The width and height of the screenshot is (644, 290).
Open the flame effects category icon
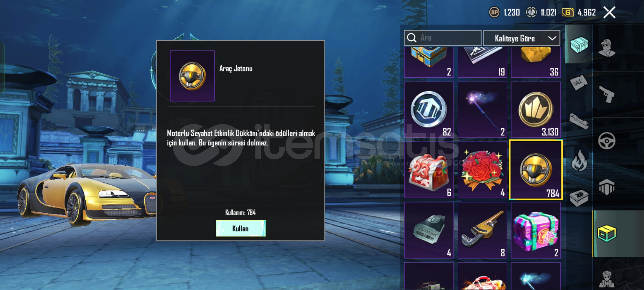pyautogui.click(x=579, y=160)
